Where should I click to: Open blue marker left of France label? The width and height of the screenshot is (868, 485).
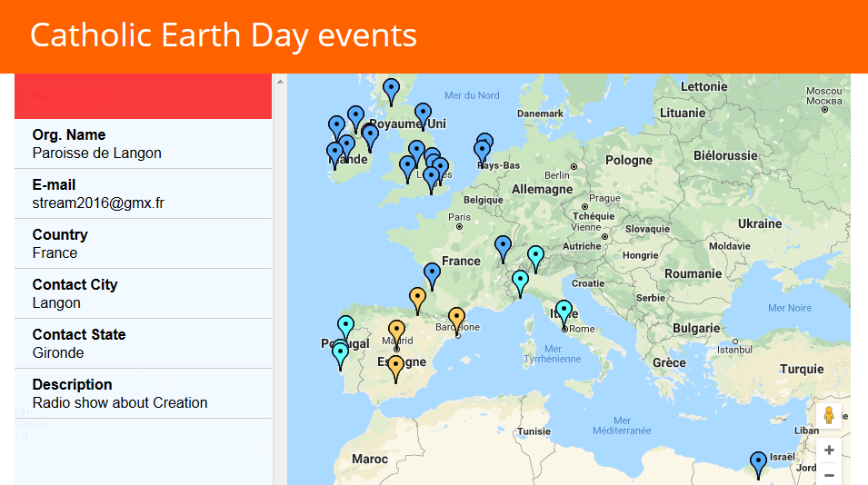tap(432, 274)
